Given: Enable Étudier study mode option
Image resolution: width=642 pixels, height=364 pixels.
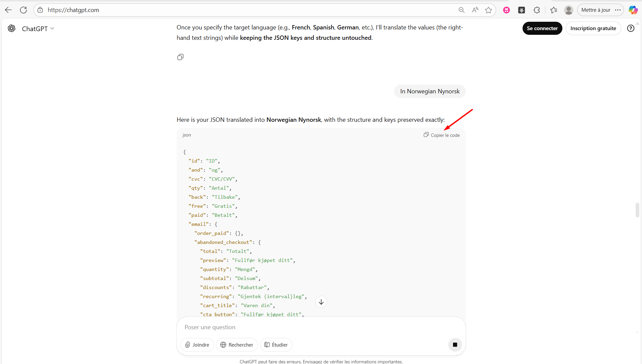Looking at the screenshot, I should tap(276, 345).
